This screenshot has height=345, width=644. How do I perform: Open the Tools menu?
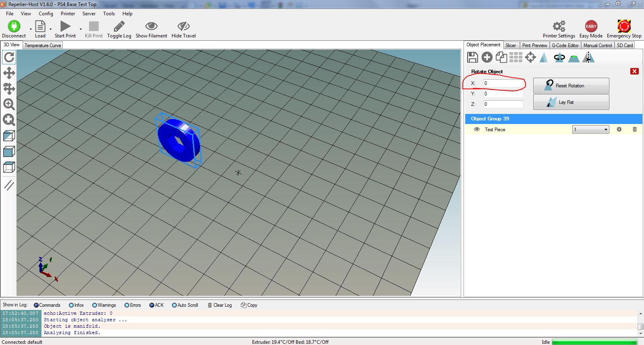tap(109, 14)
